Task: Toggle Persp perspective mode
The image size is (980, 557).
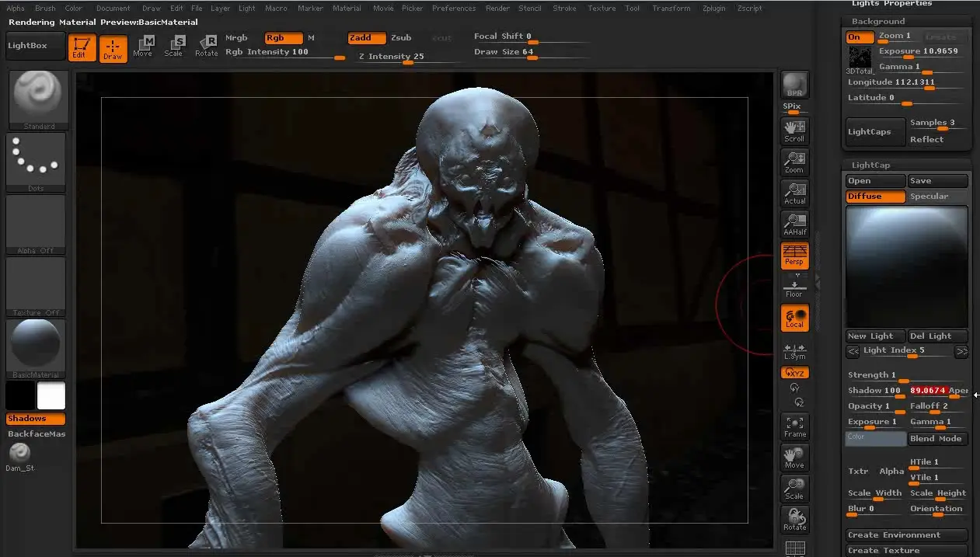Action: click(x=794, y=256)
